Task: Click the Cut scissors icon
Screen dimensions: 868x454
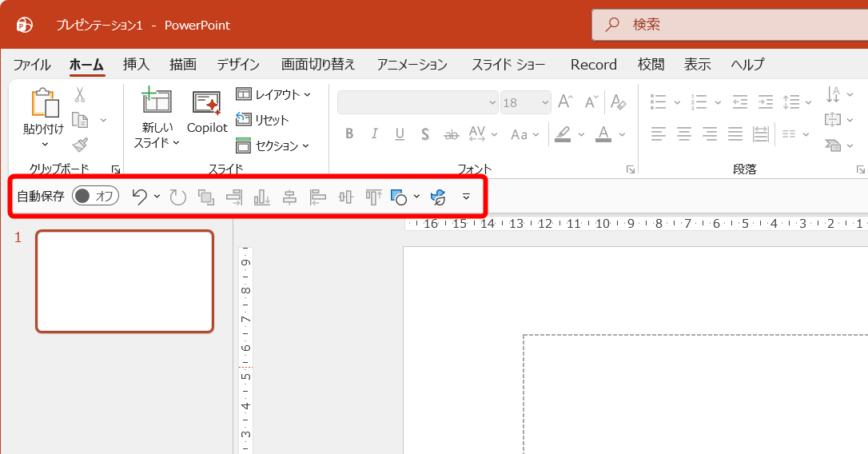Action: (80, 94)
